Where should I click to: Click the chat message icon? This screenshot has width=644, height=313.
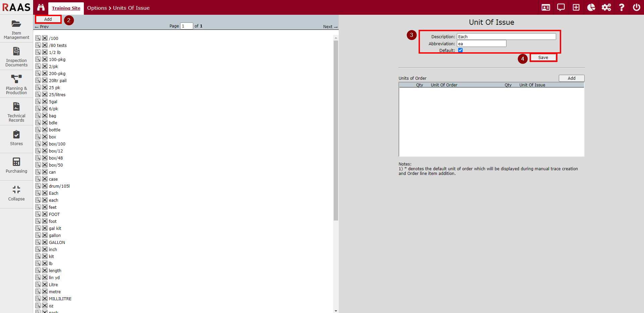(561, 7)
